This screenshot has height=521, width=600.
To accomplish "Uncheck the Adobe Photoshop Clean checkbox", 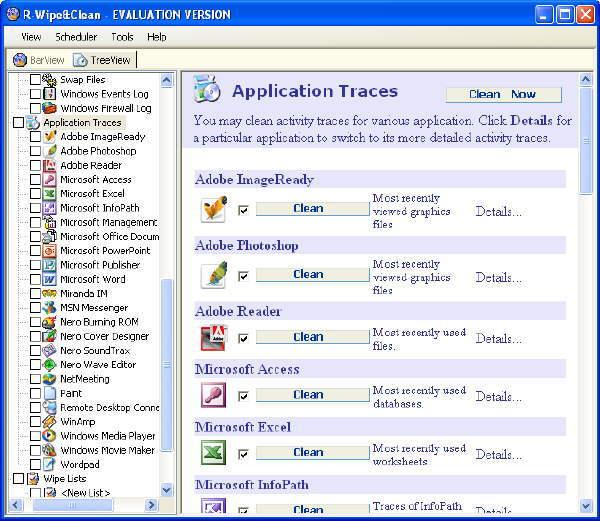I will (x=243, y=276).
